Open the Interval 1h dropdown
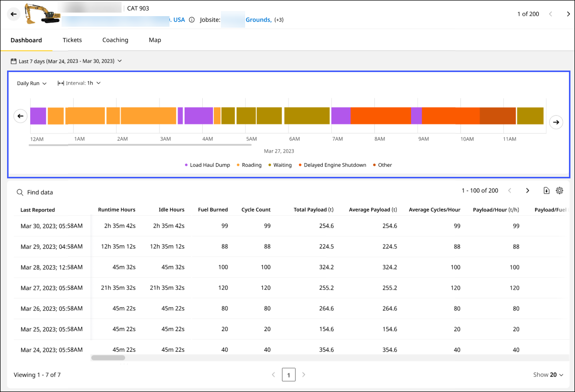This screenshot has height=392, width=575. [x=79, y=83]
